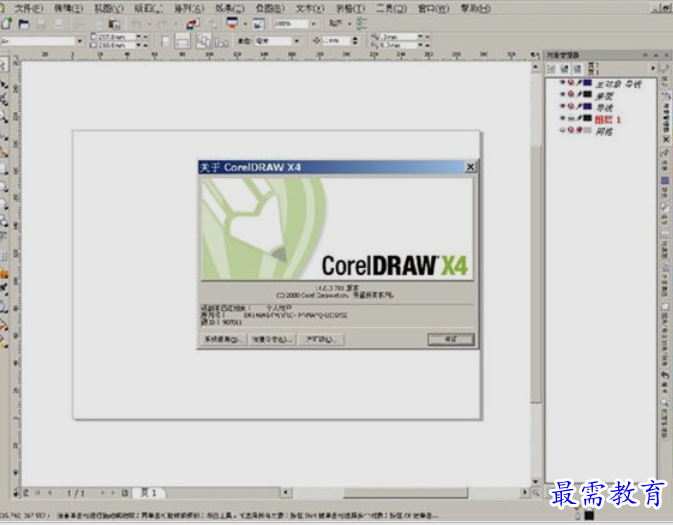Open the zoom level 100% dropdown
The width and height of the screenshot is (673, 525).
313,24
